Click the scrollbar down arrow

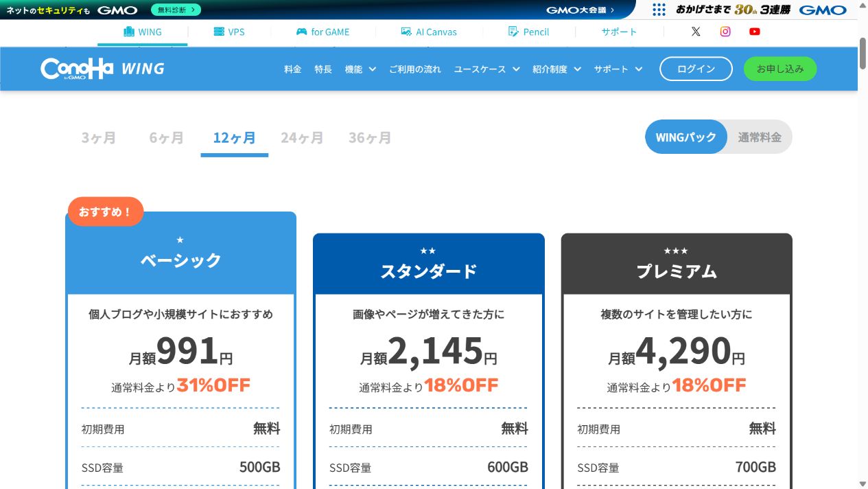(x=863, y=484)
